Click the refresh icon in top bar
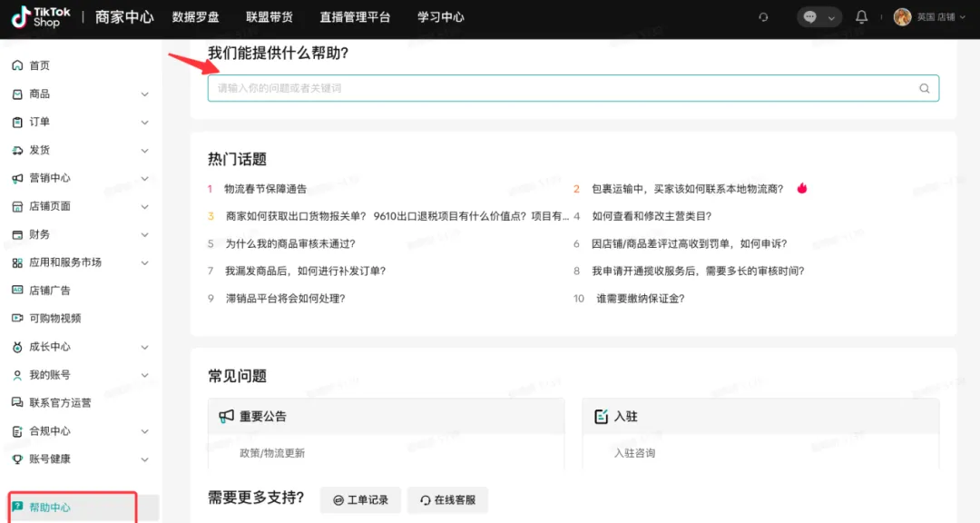The width and height of the screenshot is (980, 523). [x=763, y=17]
